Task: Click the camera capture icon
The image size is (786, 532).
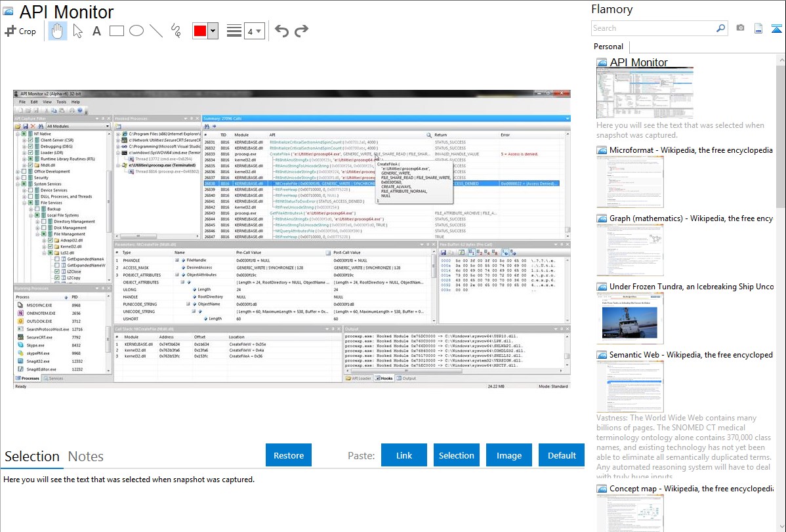Action: (x=740, y=28)
